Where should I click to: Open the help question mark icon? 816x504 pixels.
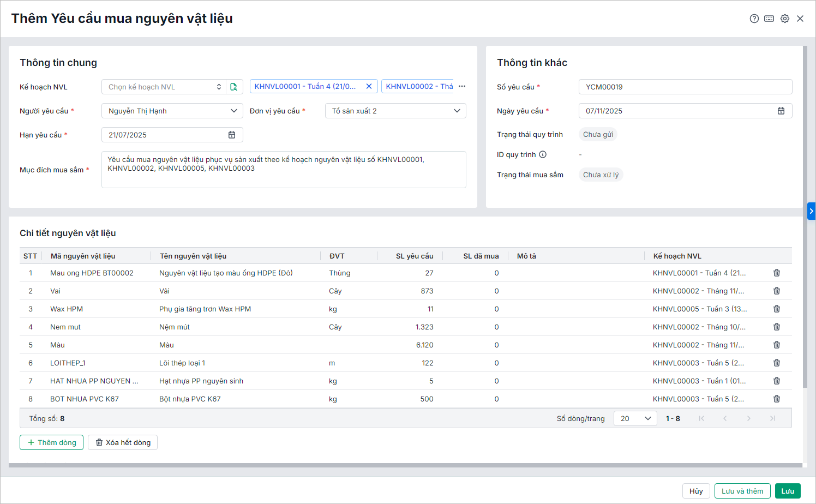pos(754,19)
